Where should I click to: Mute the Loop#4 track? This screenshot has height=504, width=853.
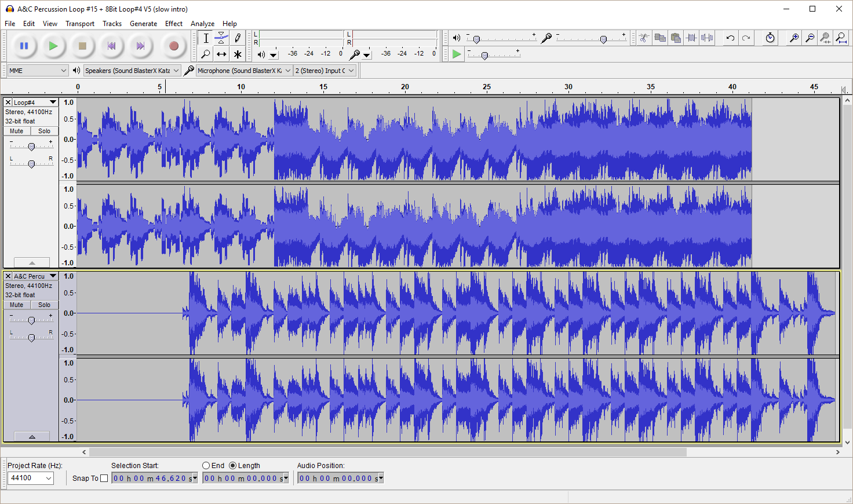17,131
